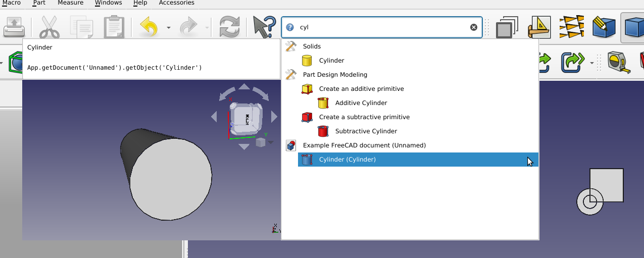
Task: Click the search field containing cyl
Action: point(381,27)
